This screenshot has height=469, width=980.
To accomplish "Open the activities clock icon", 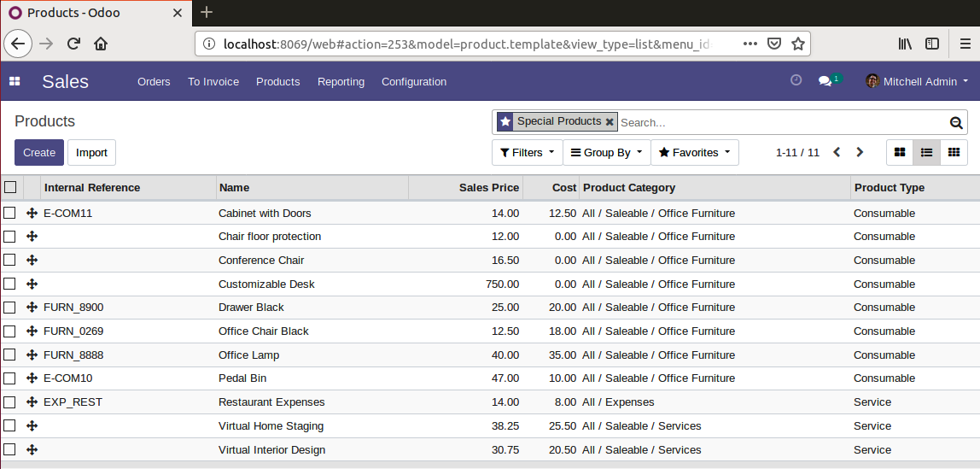I will (x=796, y=80).
